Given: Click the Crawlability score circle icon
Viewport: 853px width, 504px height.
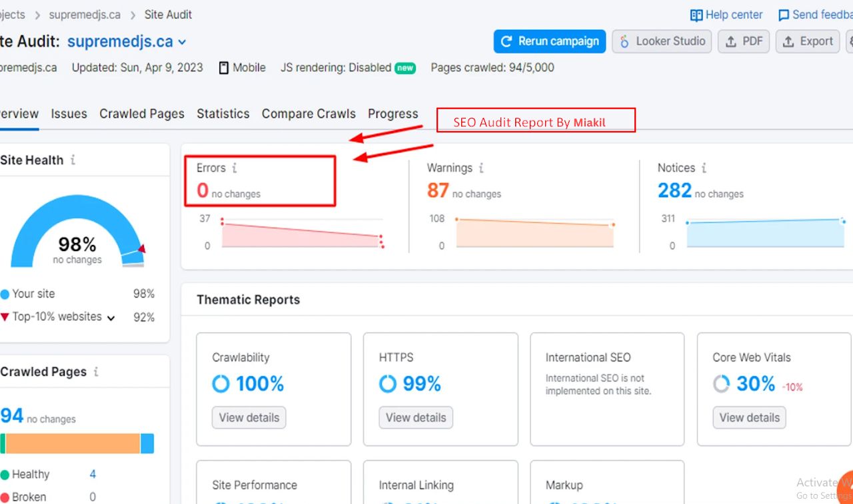Looking at the screenshot, I should 221,384.
